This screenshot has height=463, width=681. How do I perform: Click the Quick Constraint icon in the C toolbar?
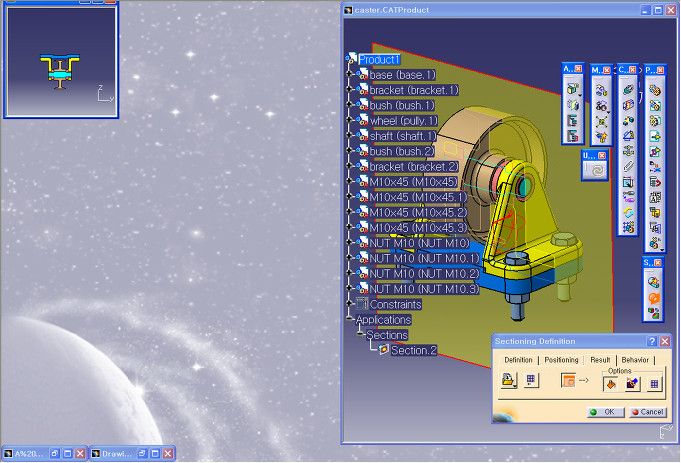pyautogui.click(x=628, y=182)
